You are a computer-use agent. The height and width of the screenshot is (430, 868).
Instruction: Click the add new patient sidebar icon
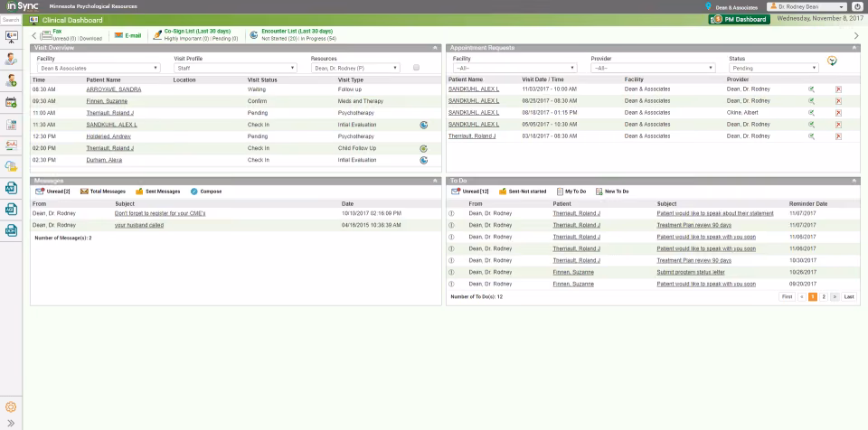point(11,80)
